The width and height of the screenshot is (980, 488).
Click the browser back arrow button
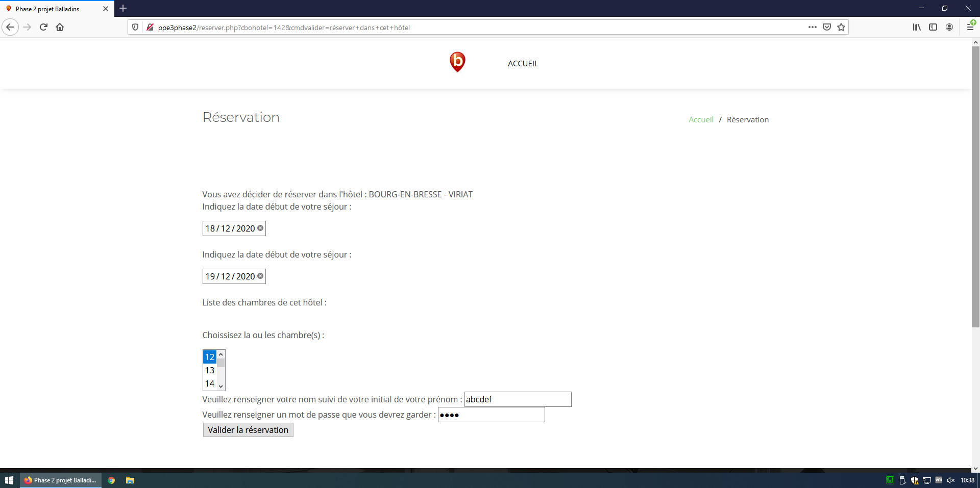[x=10, y=27]
